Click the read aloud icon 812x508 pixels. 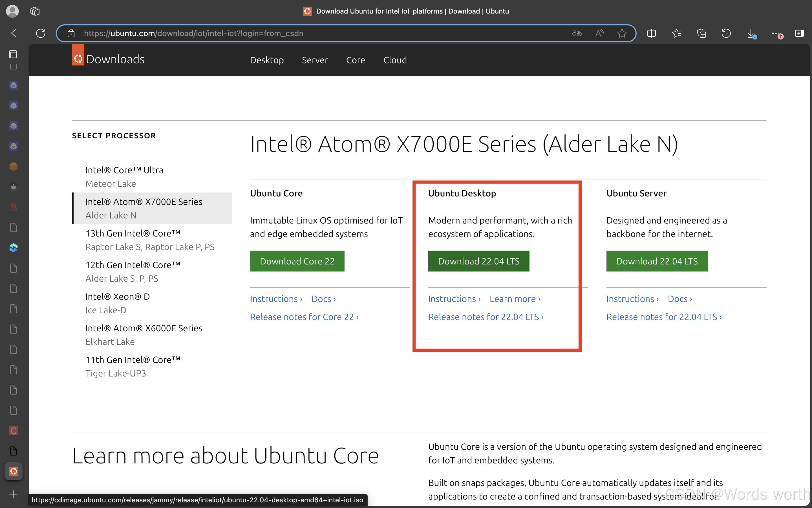point(599,33)
